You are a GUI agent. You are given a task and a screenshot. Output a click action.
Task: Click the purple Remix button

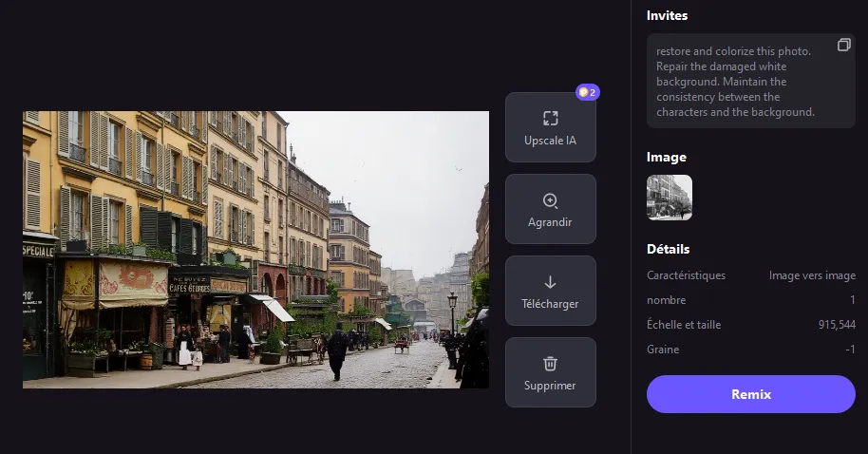750,394
